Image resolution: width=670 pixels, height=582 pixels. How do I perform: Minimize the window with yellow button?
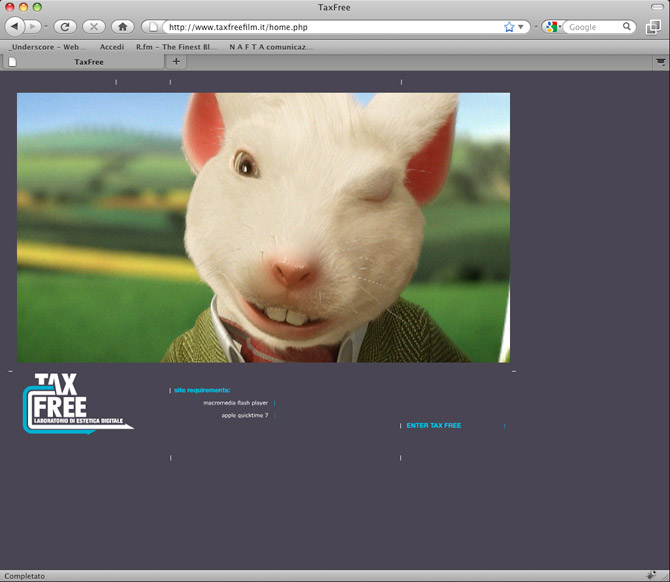pyautogui.click(x=24, y=7)
